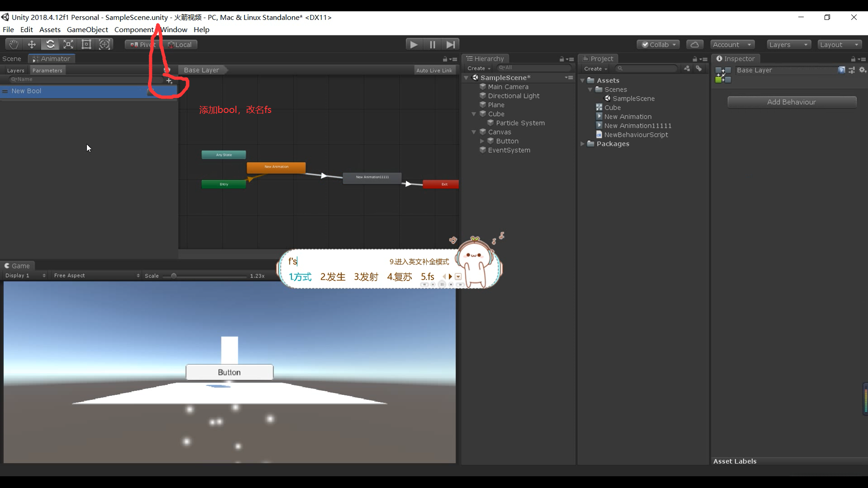Click the Add Behaviour button

pyautogui.click(x=792, y=102)
